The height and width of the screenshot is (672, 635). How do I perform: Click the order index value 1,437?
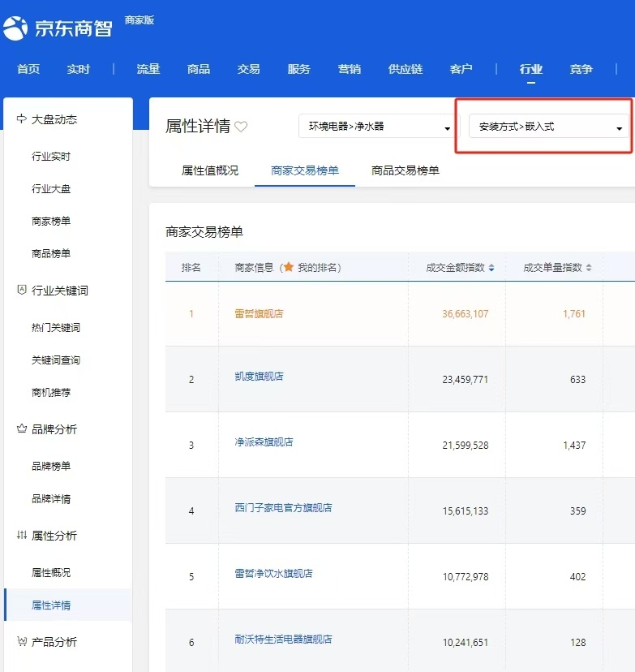(574, 446)
